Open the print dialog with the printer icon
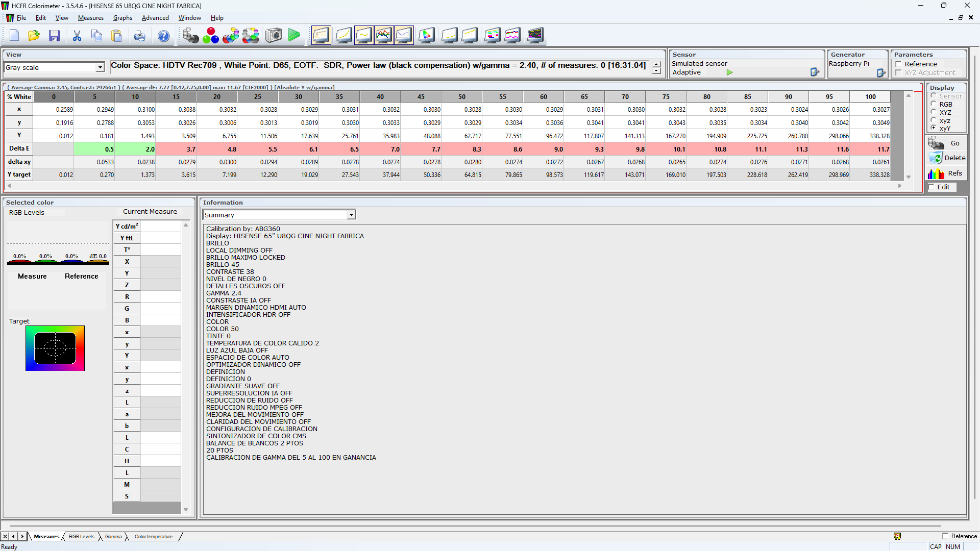The height and width of the screenshot is (551, 980). coord(139,35)
